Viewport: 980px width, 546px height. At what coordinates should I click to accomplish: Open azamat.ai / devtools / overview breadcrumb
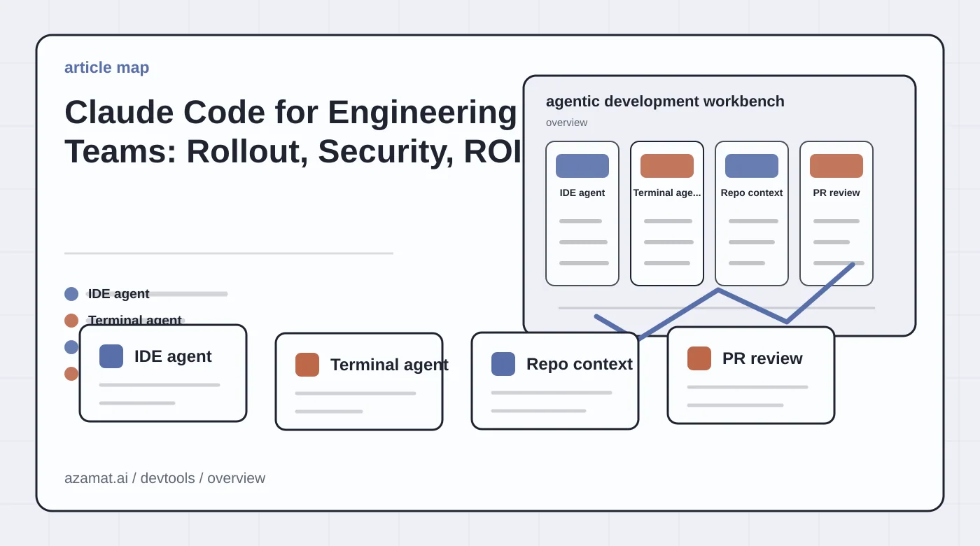164,478
